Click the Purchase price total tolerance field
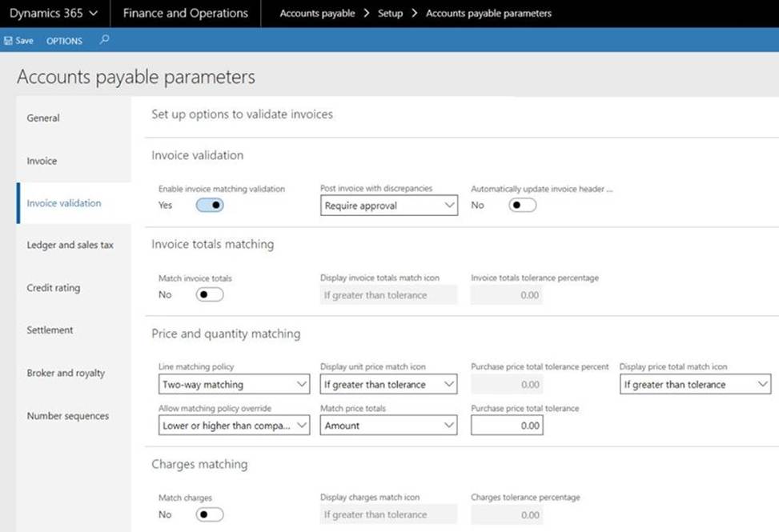 506,426
